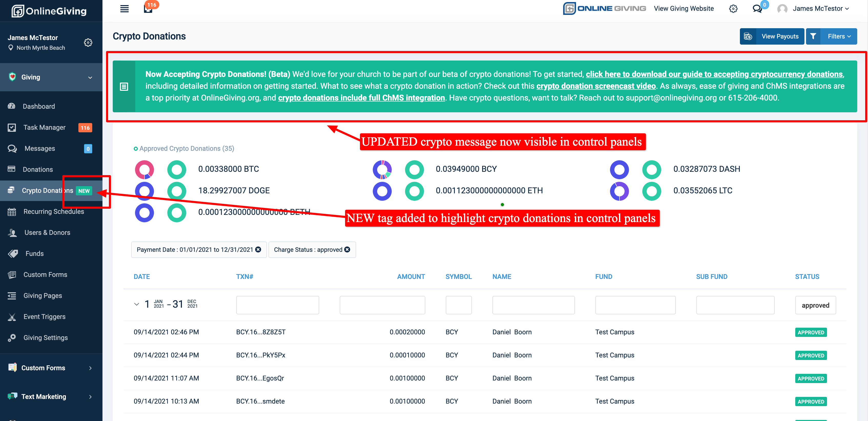Click the Symbol filter input field
This screenshot has width=868, height=421.
coord(459,305)
